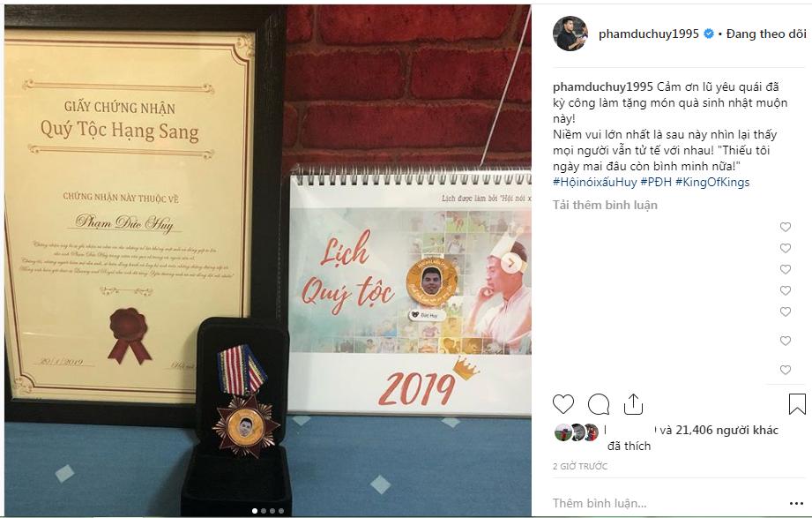Image resolution: width=812 pixels, height=518 pixels.
Task: Like the post with the heart icon
Action: click(x=562, y=404)
